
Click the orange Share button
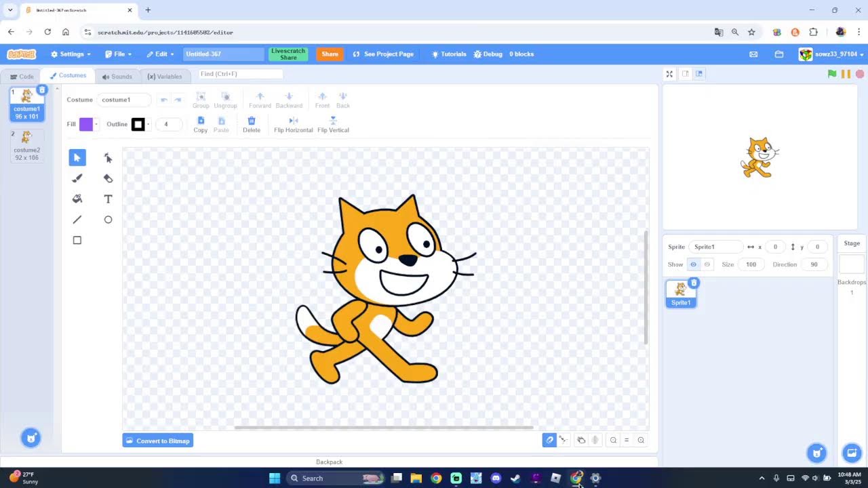(330, 54)
